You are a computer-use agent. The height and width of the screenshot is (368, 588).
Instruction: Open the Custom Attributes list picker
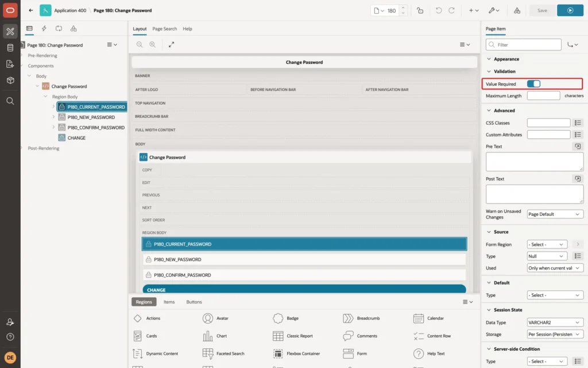pos(578,135)
